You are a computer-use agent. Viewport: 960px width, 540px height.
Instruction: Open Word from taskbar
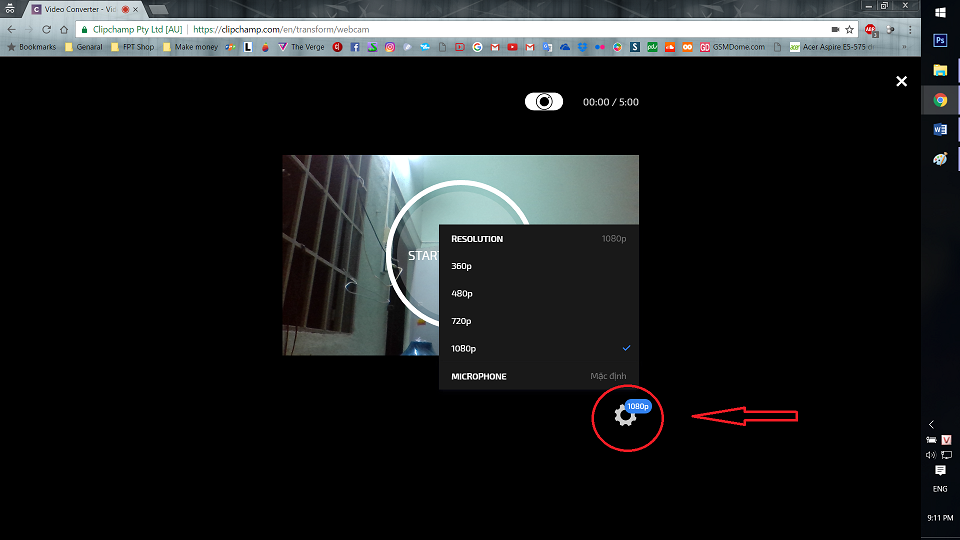pos(940,129)
